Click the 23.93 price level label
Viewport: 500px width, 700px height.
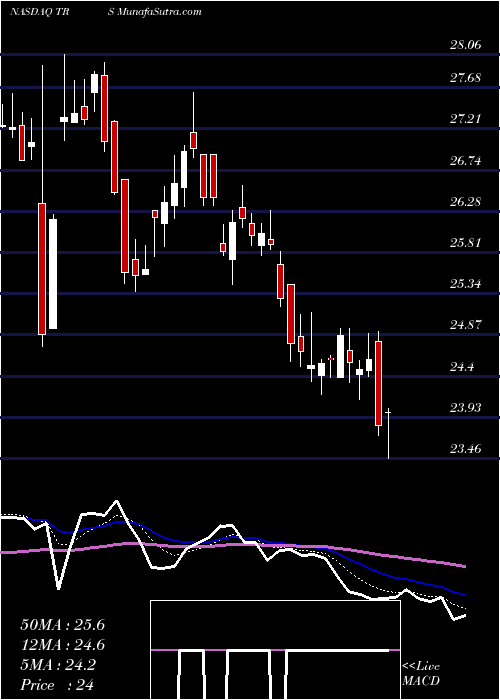[466, 408]
